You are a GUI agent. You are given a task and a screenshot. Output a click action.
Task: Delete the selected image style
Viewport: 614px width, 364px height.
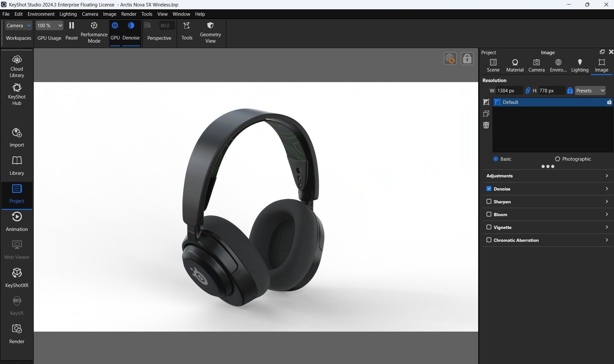click(486, 125)
